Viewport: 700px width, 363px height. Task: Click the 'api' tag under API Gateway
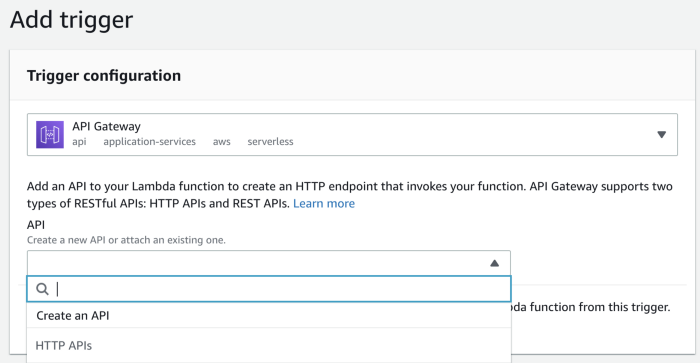79,142
